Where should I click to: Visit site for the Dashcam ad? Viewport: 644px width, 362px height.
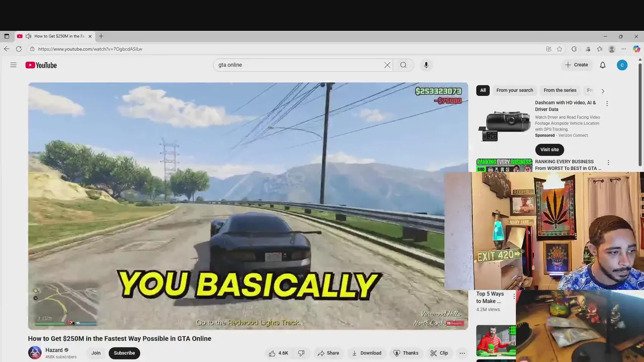point(549,149)
